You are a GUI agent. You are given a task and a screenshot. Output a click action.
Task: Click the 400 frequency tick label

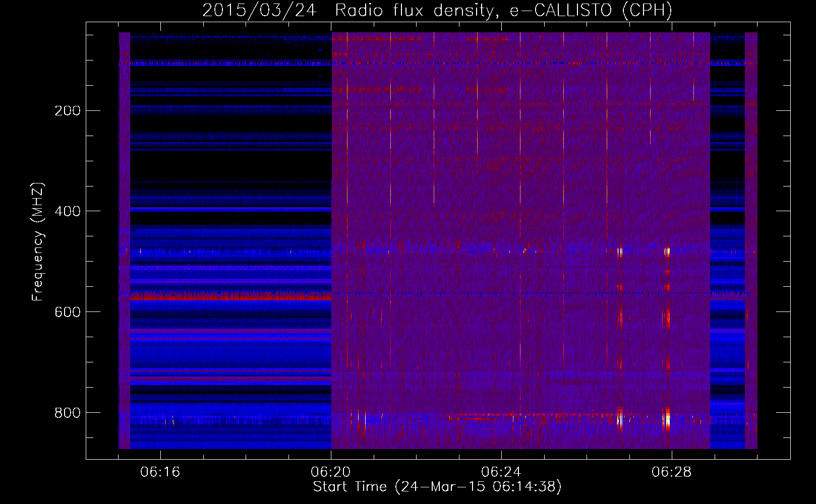tap(68, 211)
